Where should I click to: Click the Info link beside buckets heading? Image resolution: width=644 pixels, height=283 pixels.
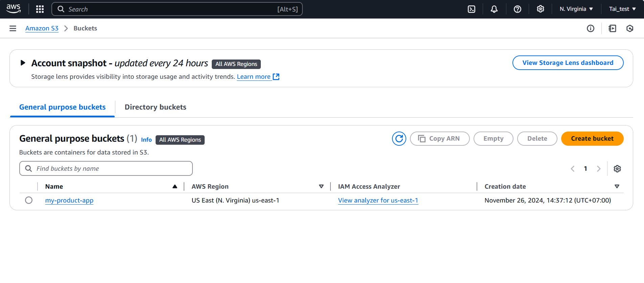(146, 140)
